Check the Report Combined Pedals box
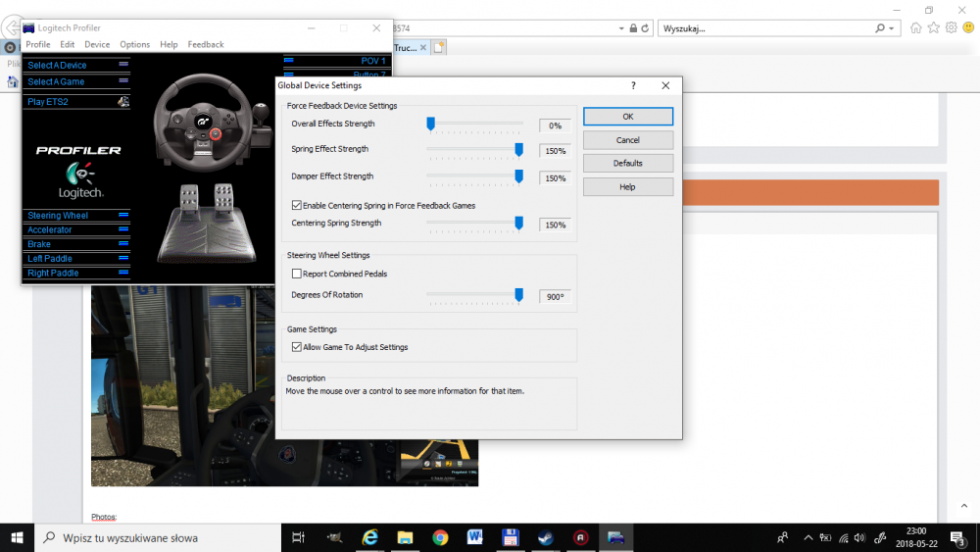Image resolution: width=980 pixels, height=552 pixels. [x=297, y=274]
